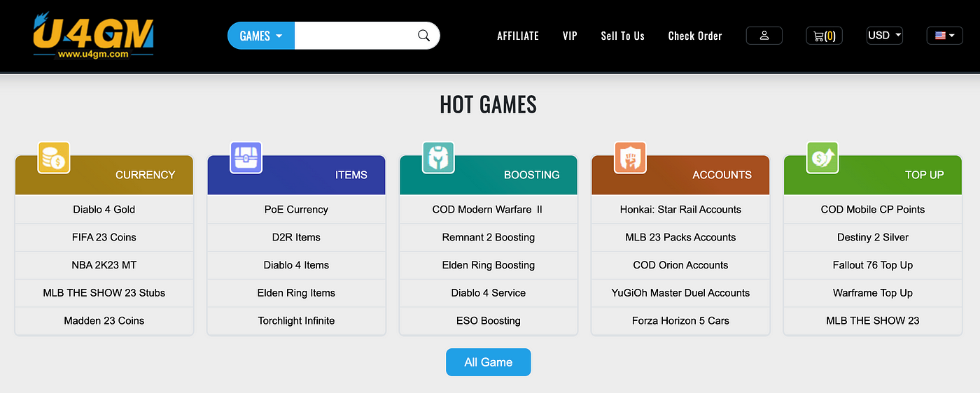The width and height of the screenshot is (980, 393).
Task: Open Madden 23 Coins
Action: (104, 321)
